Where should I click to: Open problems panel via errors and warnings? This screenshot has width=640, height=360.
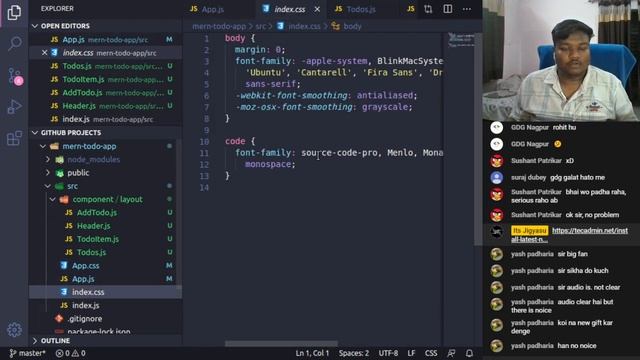[x=70, y=353]
